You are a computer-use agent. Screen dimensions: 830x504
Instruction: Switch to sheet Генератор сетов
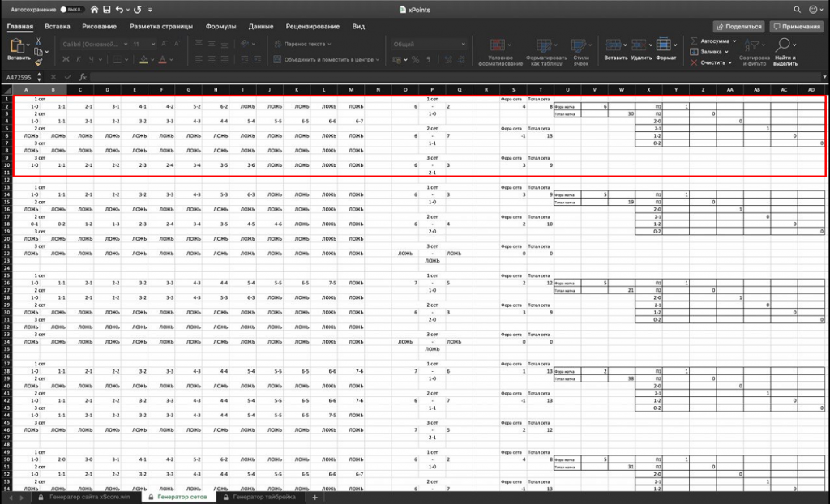[178, 498]
